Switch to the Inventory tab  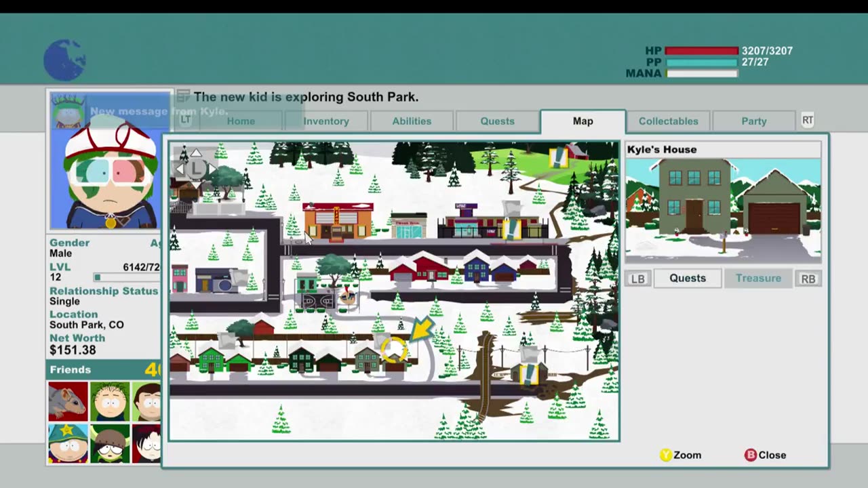coord(326,121)
